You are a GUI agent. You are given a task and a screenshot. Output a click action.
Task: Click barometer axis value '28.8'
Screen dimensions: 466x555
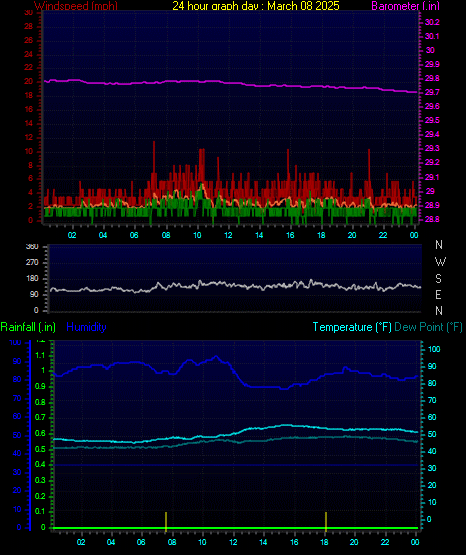pyautogui.click(x=432, y=219)
